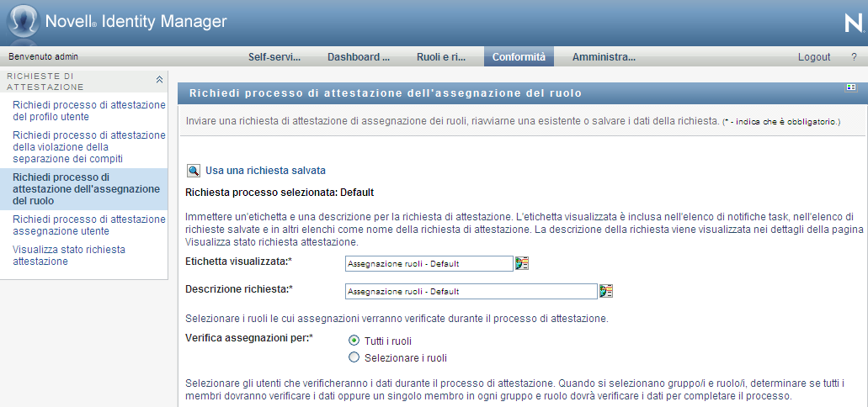Collapse the Richieste di attestazione sidebar section
Image resolution: width=868 pixels, height=407 pixels.
coord(159,80)
